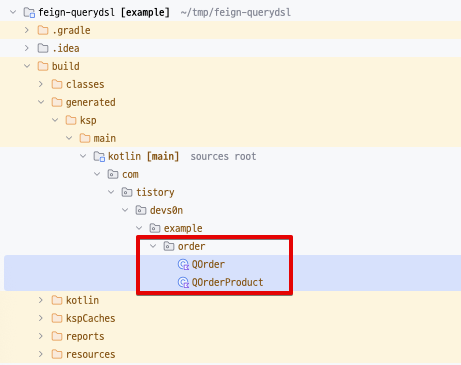Screen dimensions: 461x365
Task: Collapse the com package chevron
Action: [97, 174]
